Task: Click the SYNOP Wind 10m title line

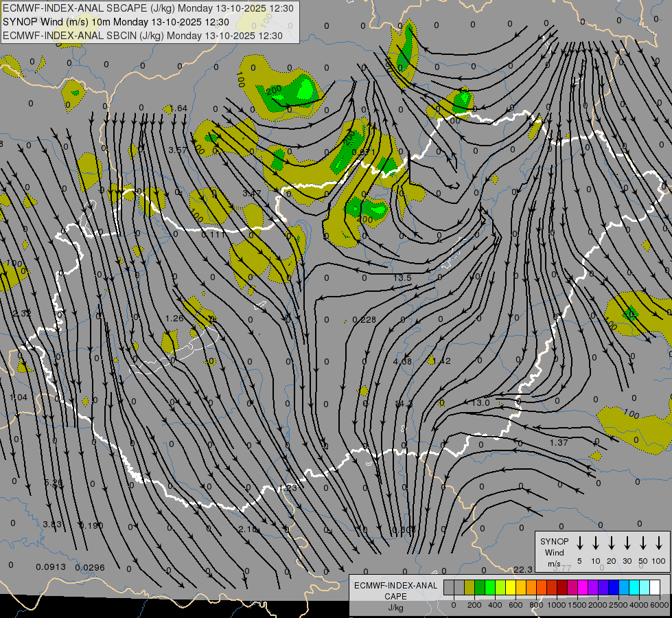Action: pos(116,22)
